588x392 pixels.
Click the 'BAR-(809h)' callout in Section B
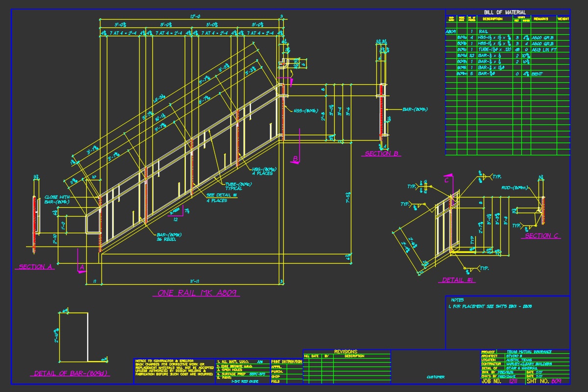(x=415, y=109)
